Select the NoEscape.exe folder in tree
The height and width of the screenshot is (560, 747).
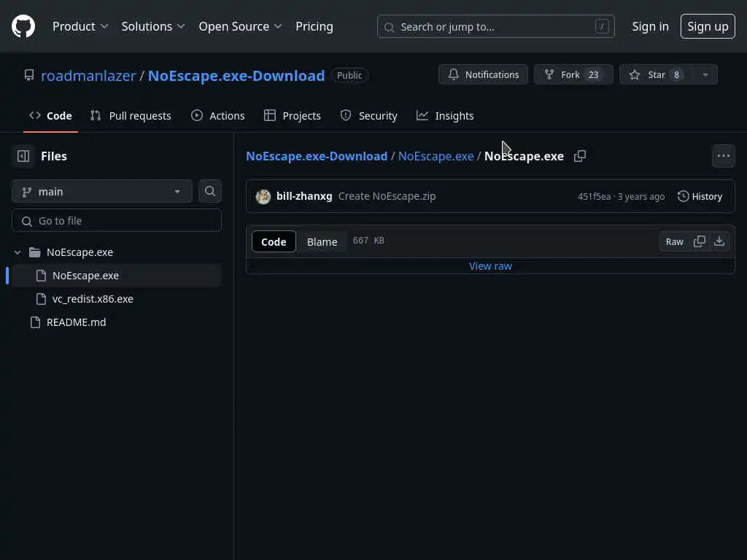tap(80, 252)
